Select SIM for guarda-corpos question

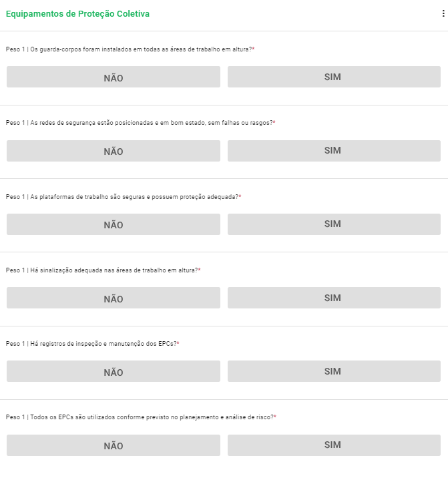coord(333,77)
